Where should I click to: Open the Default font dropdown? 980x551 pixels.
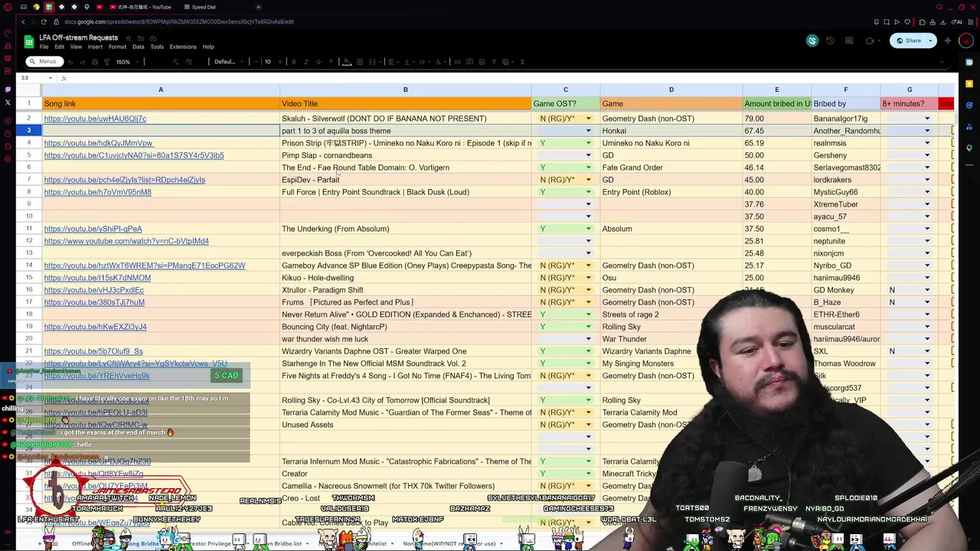pyautogui.click(x=230, y=61)
